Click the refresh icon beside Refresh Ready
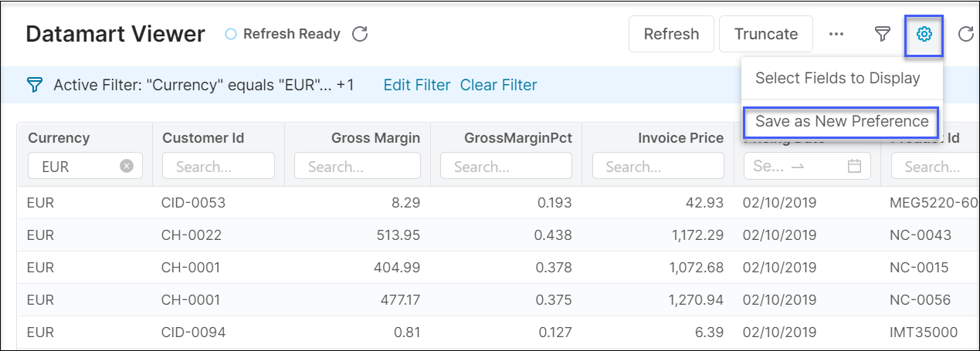This screenshot has width=980, height=351. click(359, 34)
